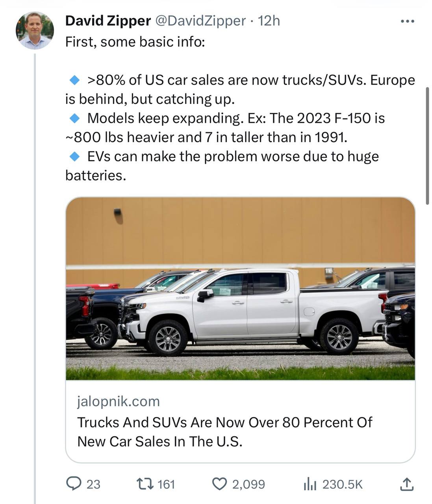Viewport: 432px width, 504px height.
Task: Click the jalopnik.com domain label
Action: click(x=119, y=401)
